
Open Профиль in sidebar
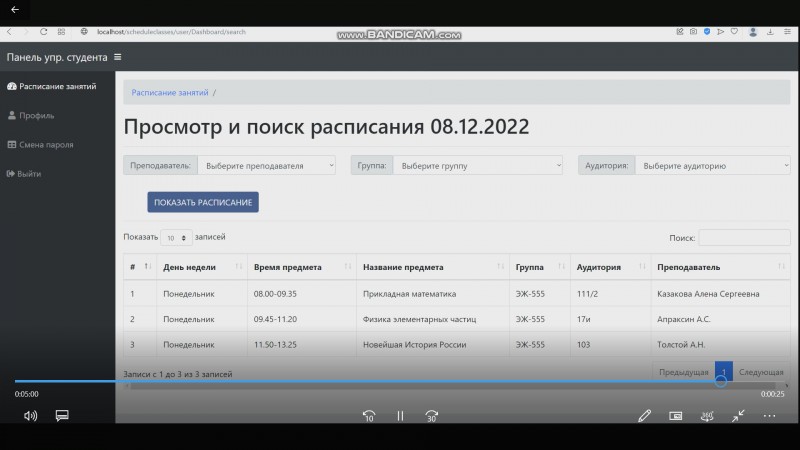[31, 115]
